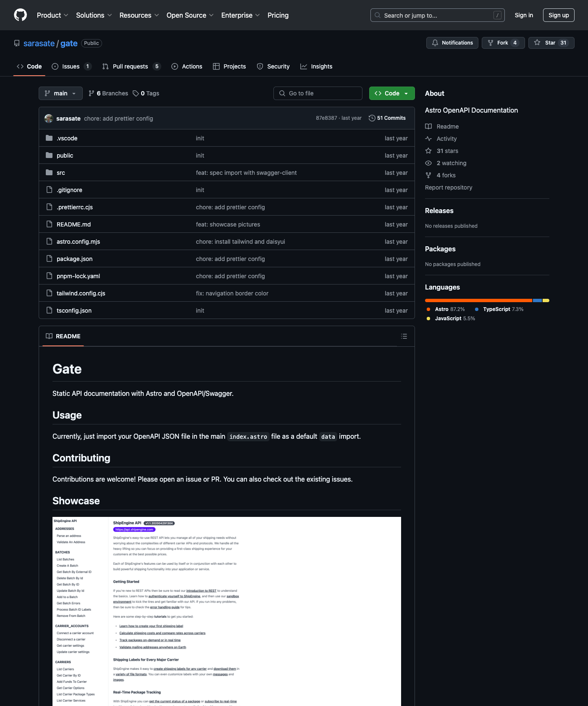
Task: Open the Insights tab
Action: [316, 66]
